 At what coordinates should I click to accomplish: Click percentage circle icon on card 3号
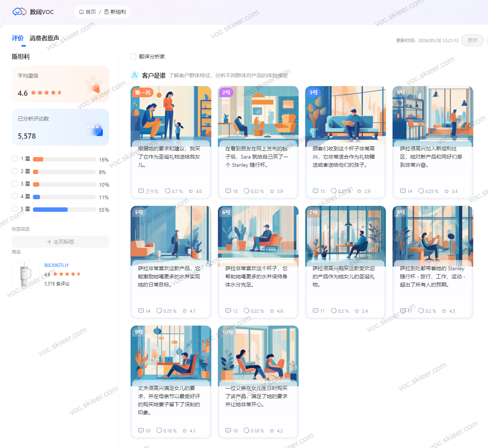click(x=334, y=191)
